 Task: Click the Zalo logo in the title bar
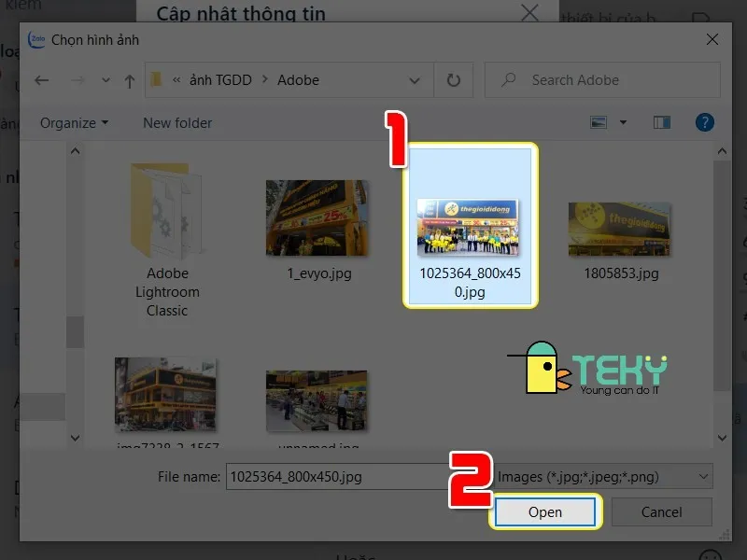point(35,40)
